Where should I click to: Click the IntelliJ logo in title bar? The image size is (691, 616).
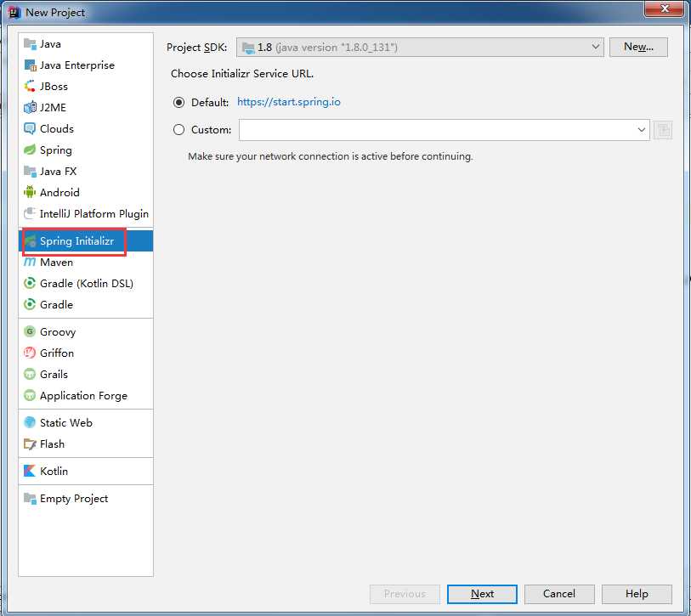click(x=14, y=13)
